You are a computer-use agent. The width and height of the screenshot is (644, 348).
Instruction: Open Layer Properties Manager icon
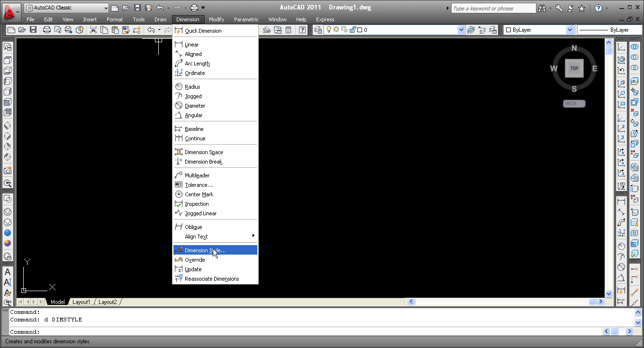(318, 30)
